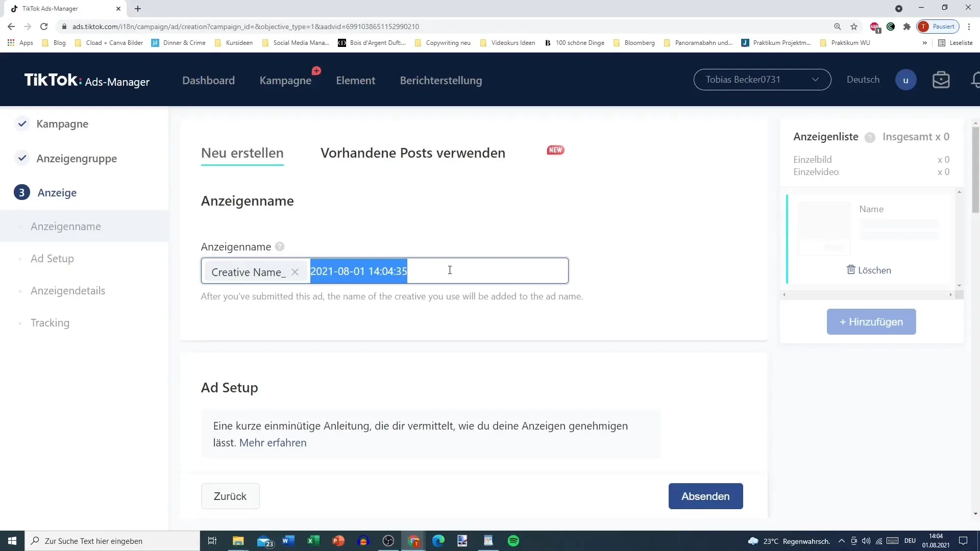Click the help icon next to Anzeigenname

click(x=280, y=247)
